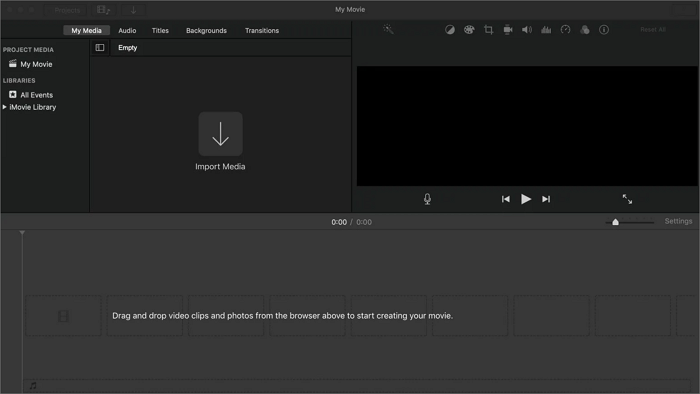This screenshot has height=394, width=700.
Task: Click the voiceover microphone icon
Action: (427, 199)
